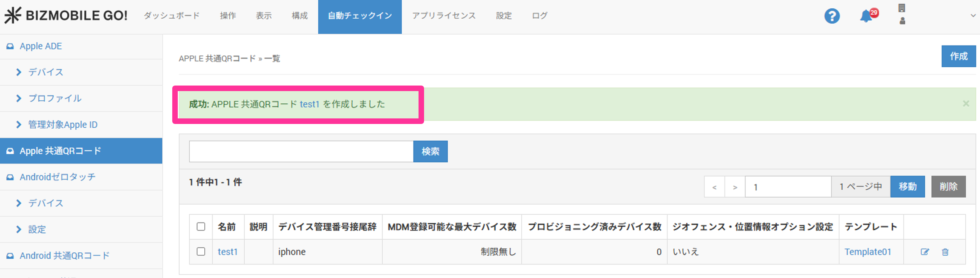Dismiss the green success message
This screenshot has width=980, height=278.
pyautogui.click(x=966, y=104)
